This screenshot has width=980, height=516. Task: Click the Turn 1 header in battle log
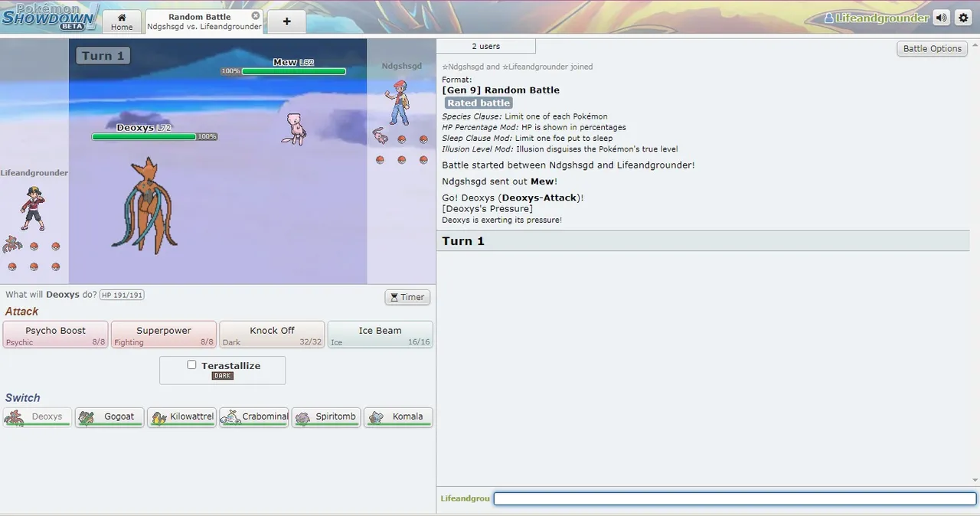(703, 241)
